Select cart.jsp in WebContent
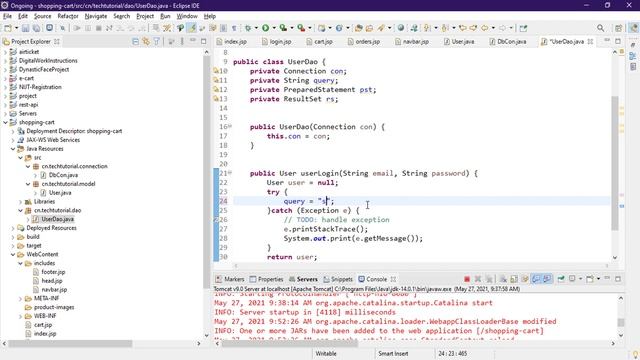640x360 pixels. pyautogui.click(x=43, y=325)
